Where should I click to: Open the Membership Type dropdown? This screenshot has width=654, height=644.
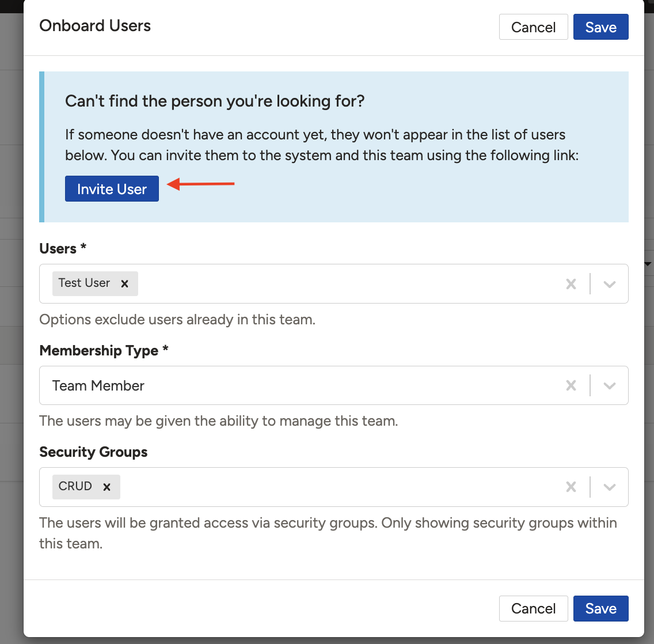click(x=609, y=385)
